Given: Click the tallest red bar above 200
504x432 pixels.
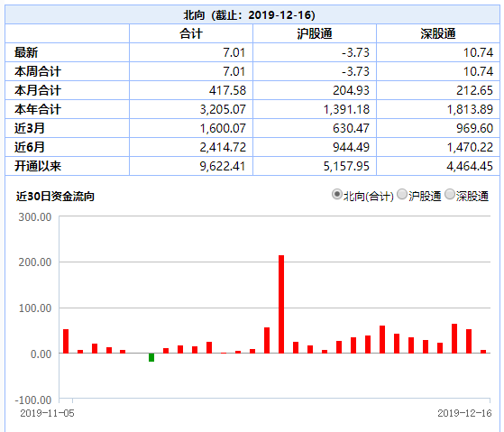Looking at the screenshot, I should tap(281, 304).
